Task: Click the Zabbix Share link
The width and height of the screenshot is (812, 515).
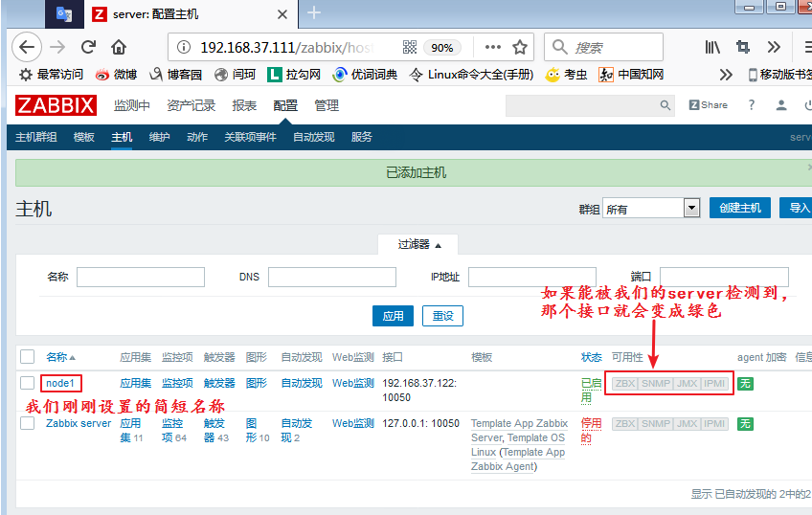Action: (708, 105)
